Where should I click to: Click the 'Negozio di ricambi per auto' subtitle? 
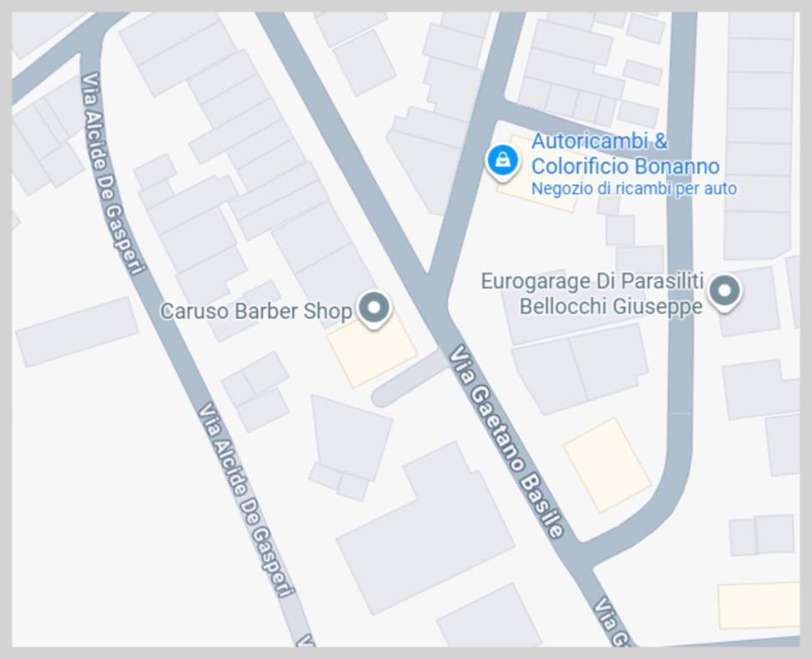pos(634,189)
